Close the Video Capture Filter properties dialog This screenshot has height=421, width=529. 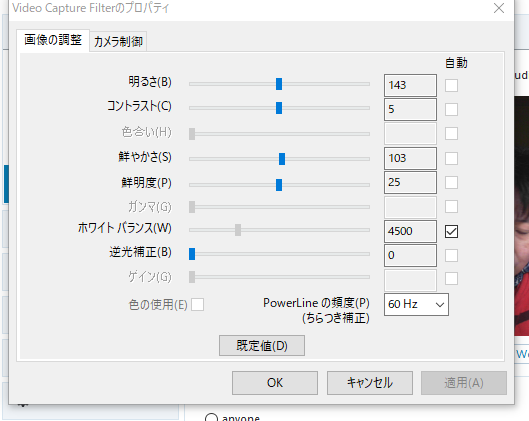click(x=499, y=8)
